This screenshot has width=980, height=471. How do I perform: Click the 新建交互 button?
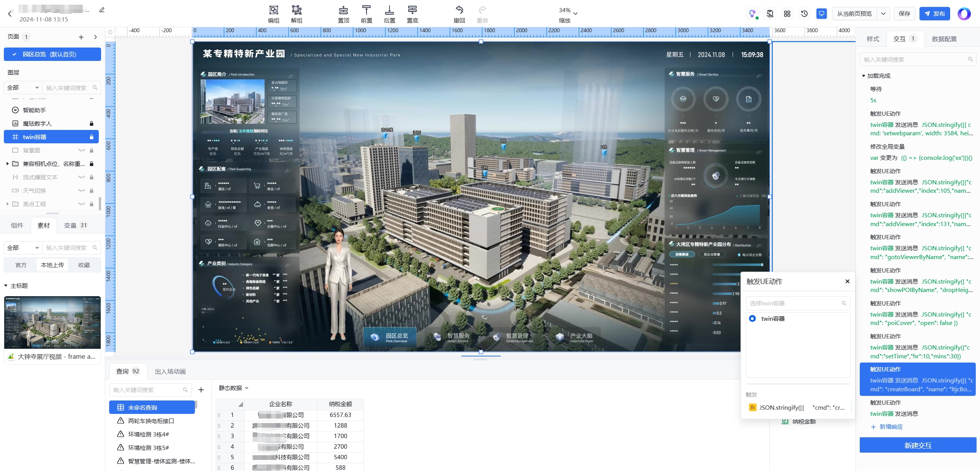pyautogui.click(x=918, y=446)
